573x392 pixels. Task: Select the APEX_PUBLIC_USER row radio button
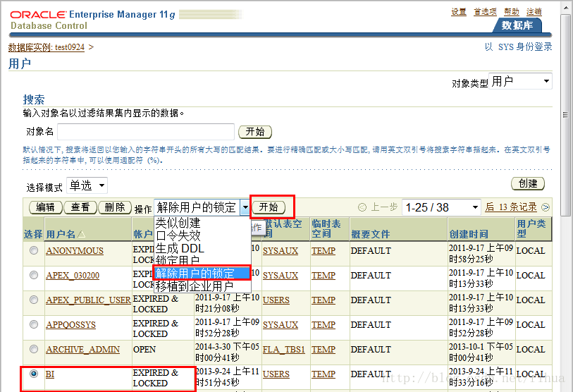[34, 300]
